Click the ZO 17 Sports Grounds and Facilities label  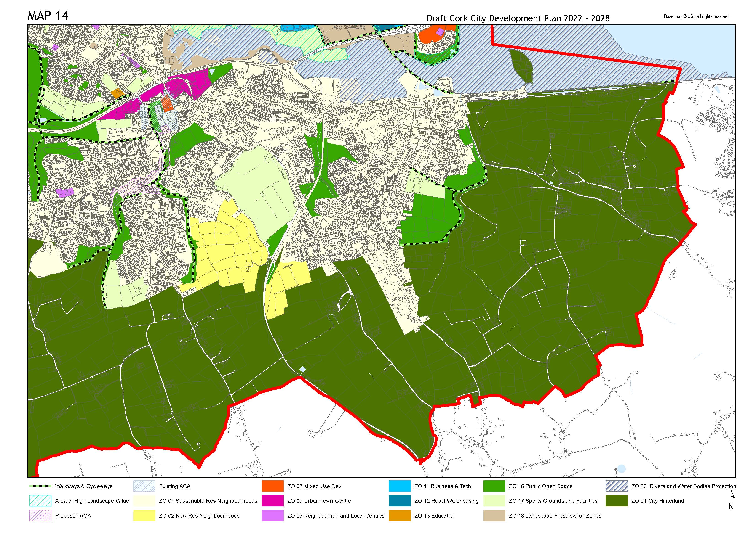pyautogui.click(x=553, y=501)
